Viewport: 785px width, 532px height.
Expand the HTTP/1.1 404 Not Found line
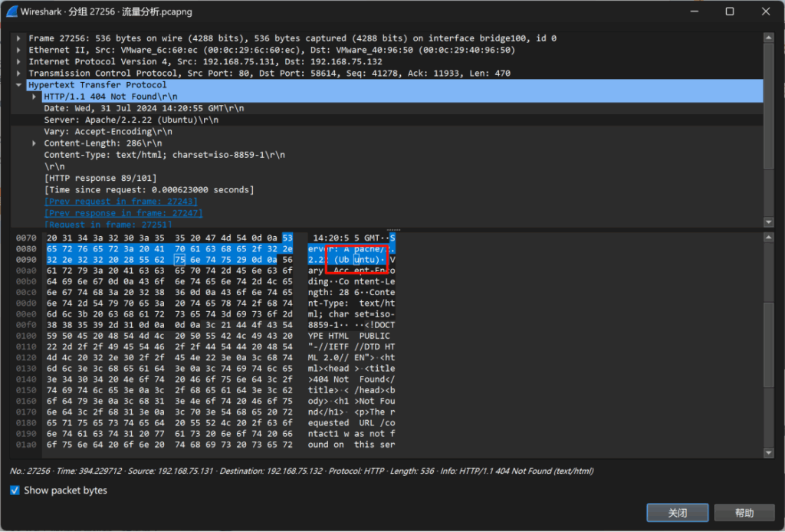[x=35, y=97]
